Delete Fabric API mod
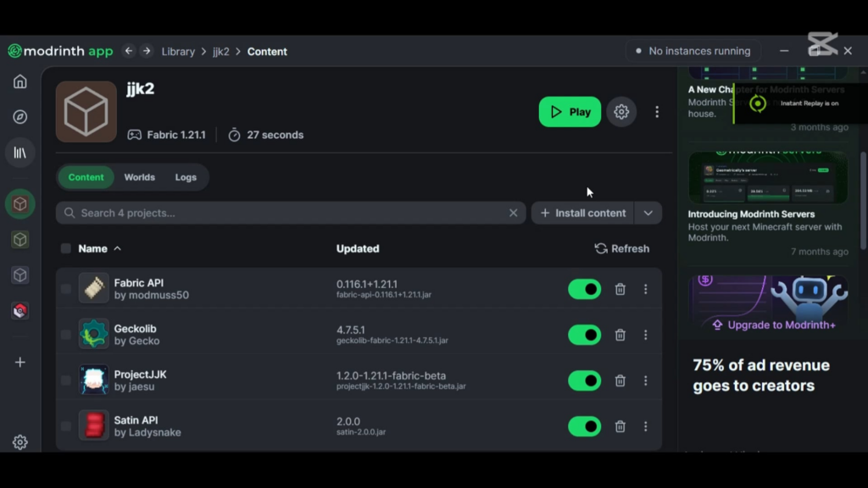868x488 pixels. pos(620,290)
